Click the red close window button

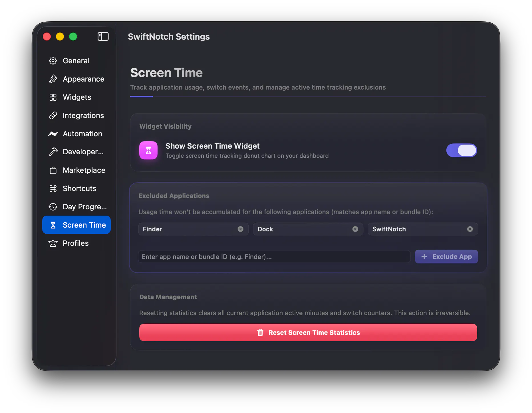point(47,37)
